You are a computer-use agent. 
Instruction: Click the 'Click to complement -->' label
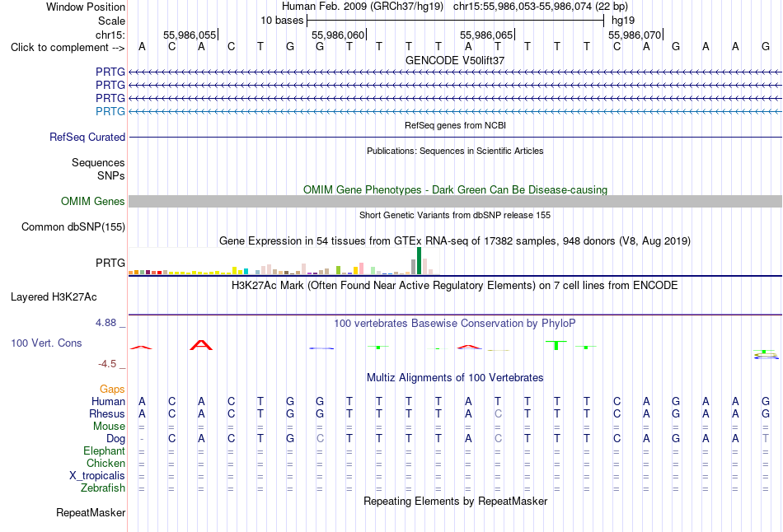[68, 48]
